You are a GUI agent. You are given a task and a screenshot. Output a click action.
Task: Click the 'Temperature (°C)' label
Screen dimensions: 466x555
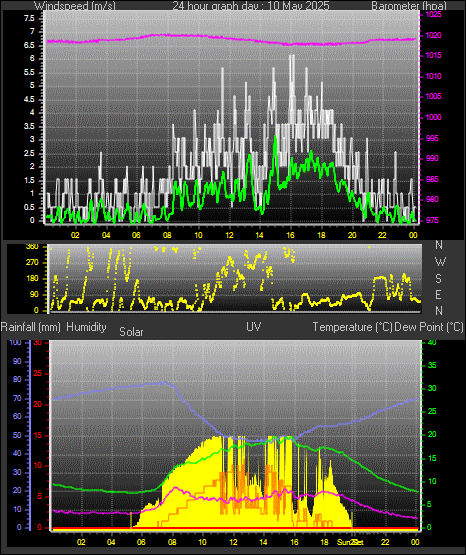click(x=352, y=327)
